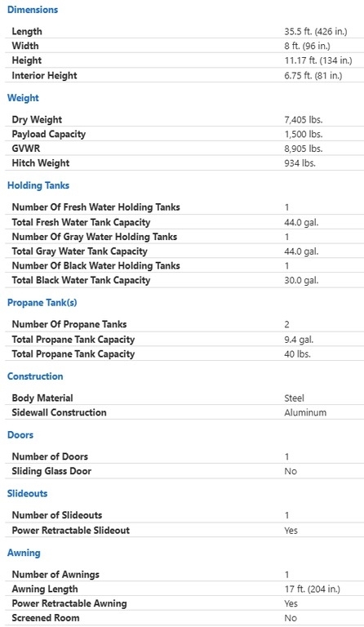Click the Body Material Steel value
364x627 pixels.
[294, 398]
